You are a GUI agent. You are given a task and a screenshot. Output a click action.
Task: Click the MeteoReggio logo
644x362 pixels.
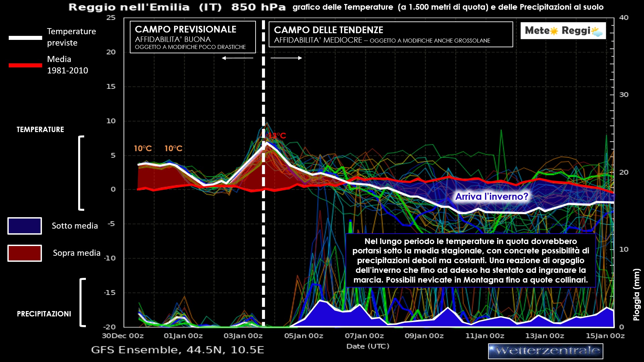click(x=563, y=31)
